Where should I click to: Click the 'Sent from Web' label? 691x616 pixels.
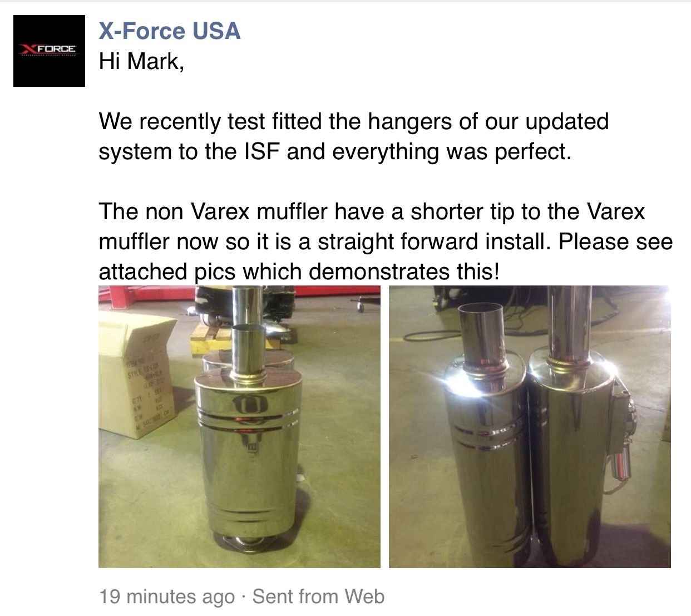coord(318,597)
